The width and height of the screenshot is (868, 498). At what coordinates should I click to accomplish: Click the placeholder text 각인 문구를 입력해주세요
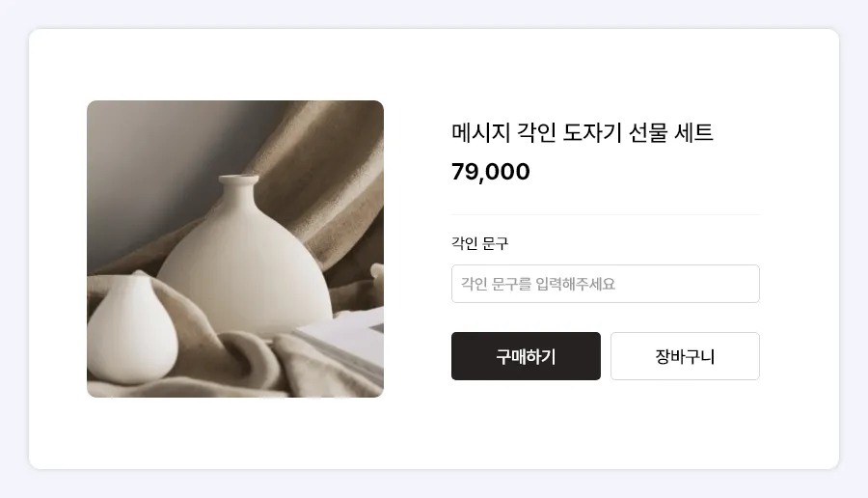[537, 284]
